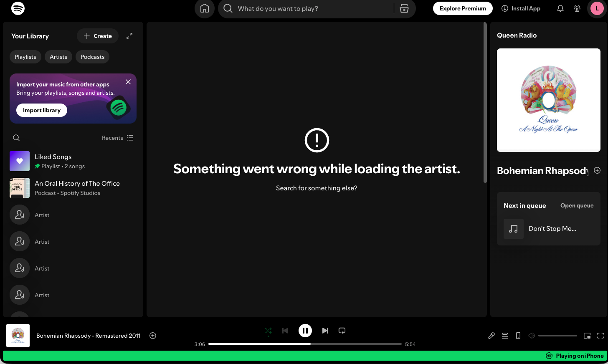Image resolution: width=608 pixels, height=364 pixels.
Task: Click the total time 5:54
Action: (x=410, y=344)
